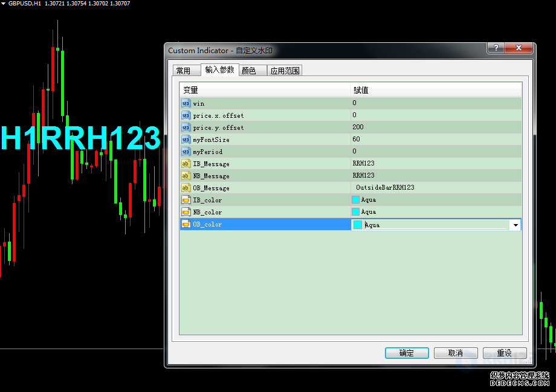Click the 重设 button

[x=505, y=353]
